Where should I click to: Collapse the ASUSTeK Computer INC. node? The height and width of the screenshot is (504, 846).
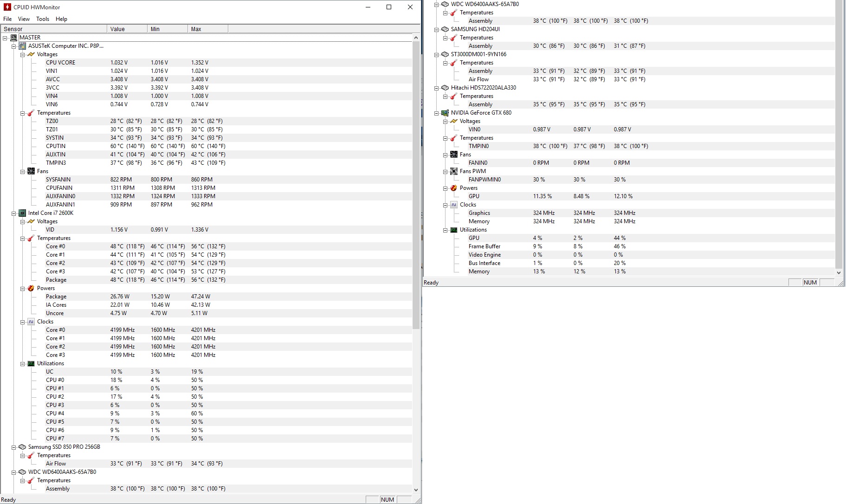click(13, 46)
